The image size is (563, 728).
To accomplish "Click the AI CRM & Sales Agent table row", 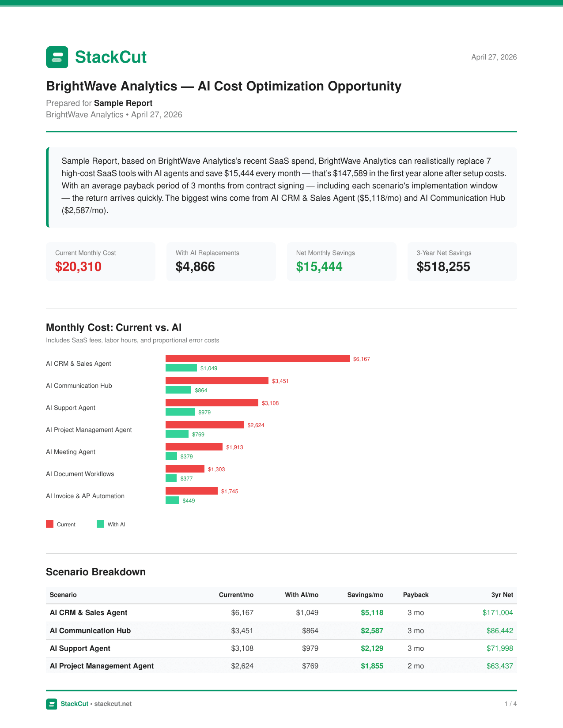I will [281, 613].
